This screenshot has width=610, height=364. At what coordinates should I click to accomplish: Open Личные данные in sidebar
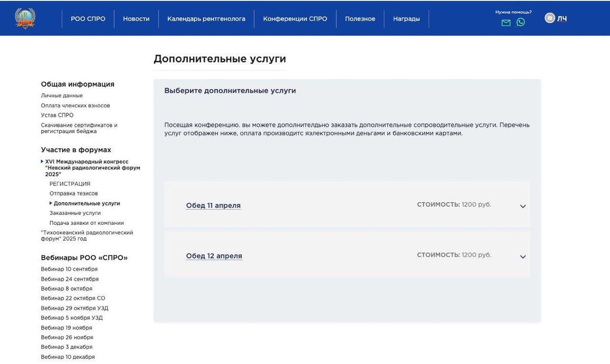pos(62,95)
